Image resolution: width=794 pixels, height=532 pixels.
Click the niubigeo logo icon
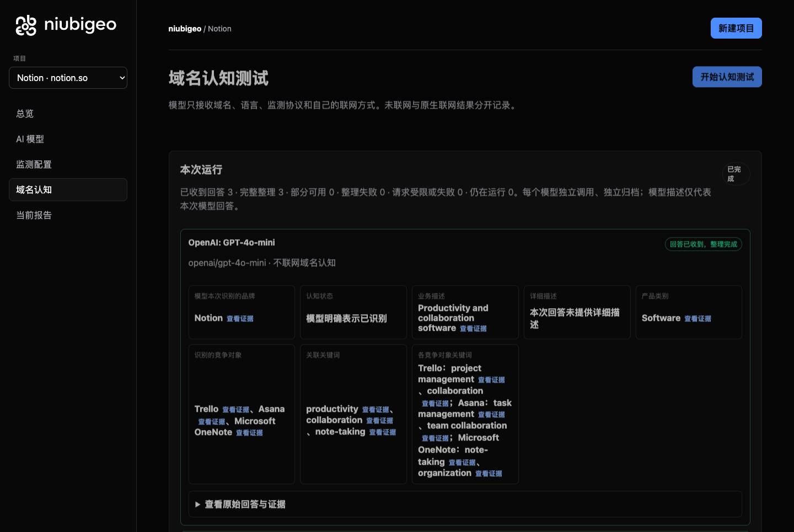click(x=26, y=25)
